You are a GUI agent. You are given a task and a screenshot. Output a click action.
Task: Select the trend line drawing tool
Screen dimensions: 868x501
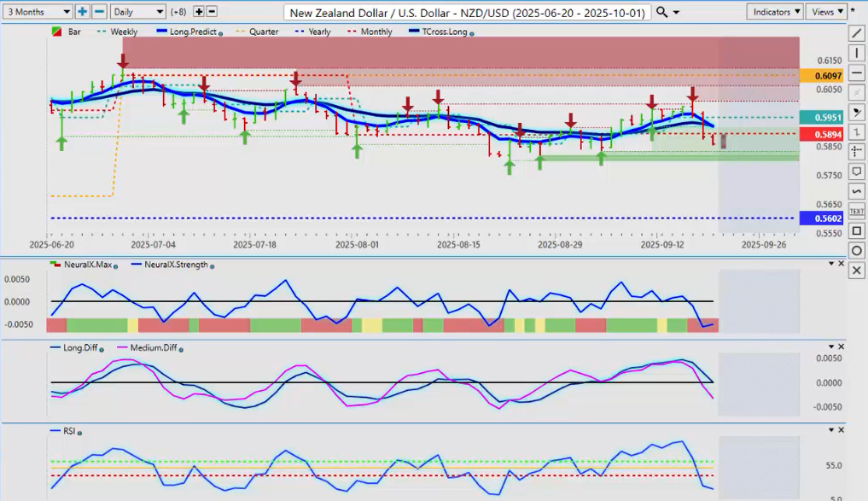(x=857, y=33)
